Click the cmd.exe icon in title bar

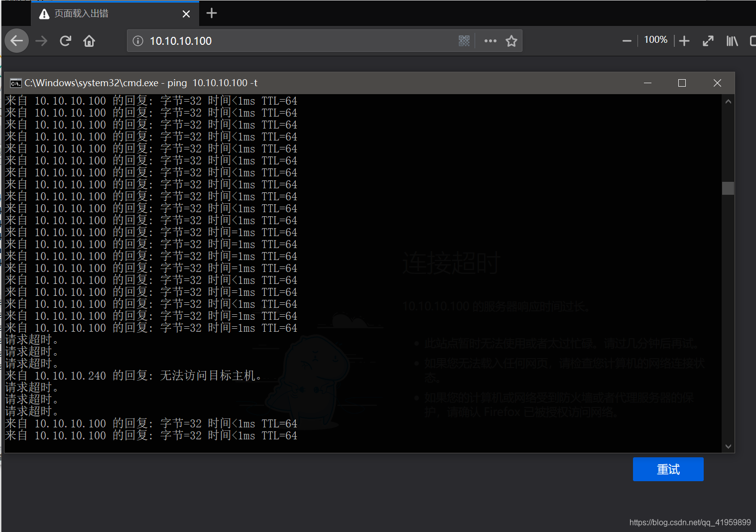point(16,83)
